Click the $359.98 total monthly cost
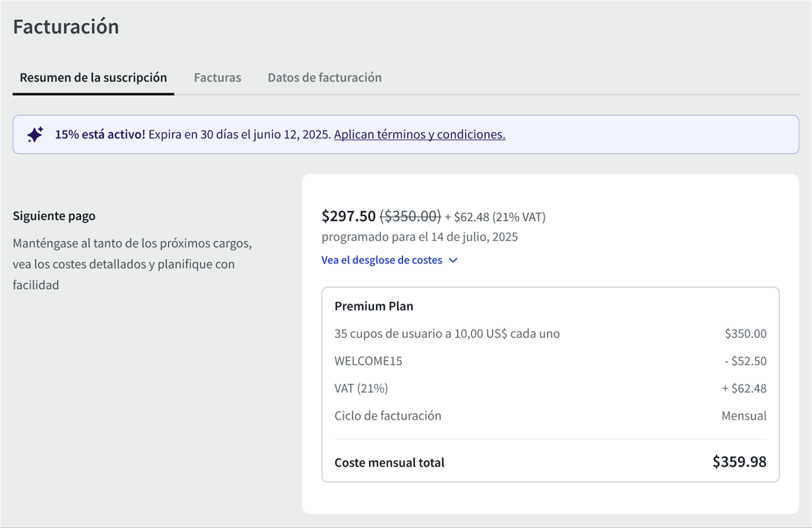812x528 pixels. (739, 462)
